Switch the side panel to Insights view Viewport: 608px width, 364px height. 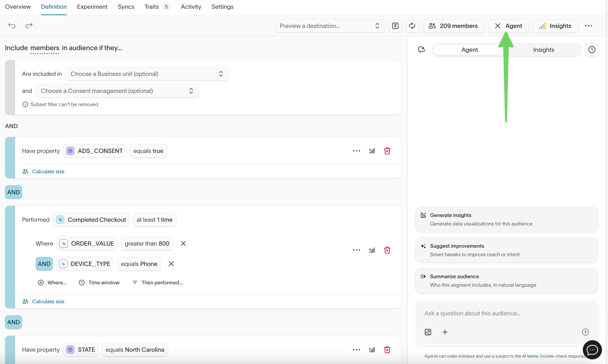point(543,50)
